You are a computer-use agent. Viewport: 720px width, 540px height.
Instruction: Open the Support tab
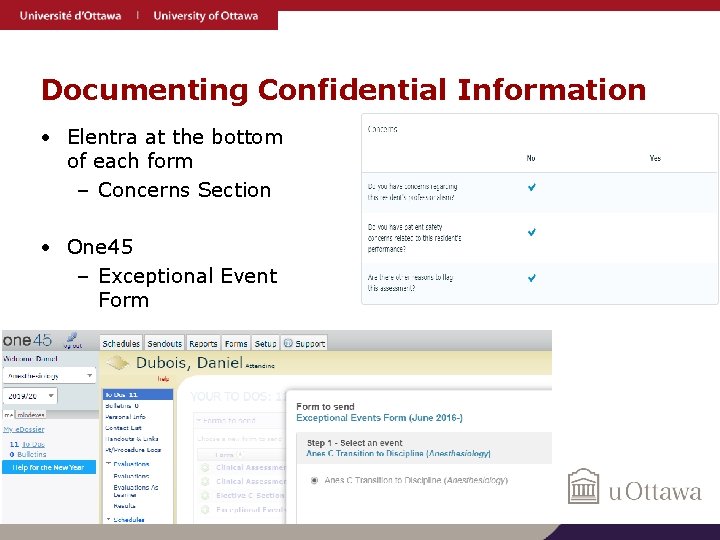click(304, 343)
